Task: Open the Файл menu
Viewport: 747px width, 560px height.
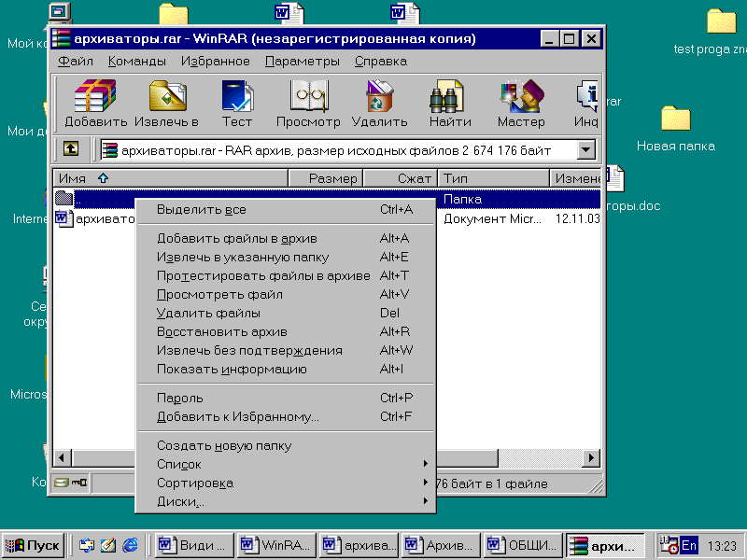Action: [76, 61]
